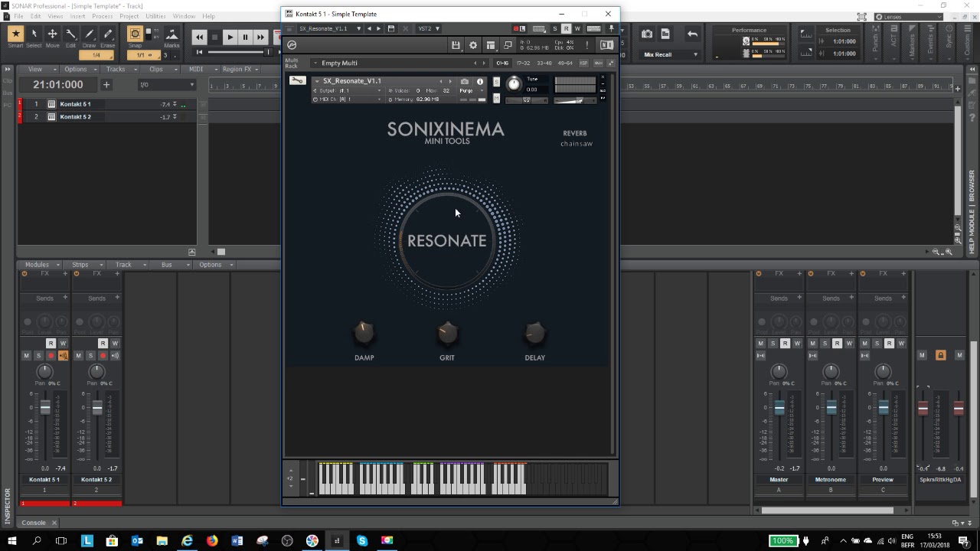Expand the Mix Recall dropdown
The height and width of the screenshot is (551, 980).
tap(671, 54)
